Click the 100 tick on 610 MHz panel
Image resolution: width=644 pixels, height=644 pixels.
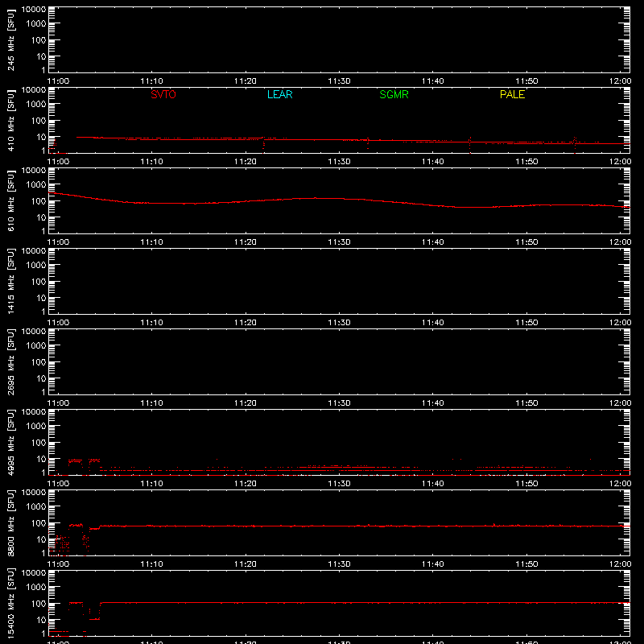tap(39, 200)
